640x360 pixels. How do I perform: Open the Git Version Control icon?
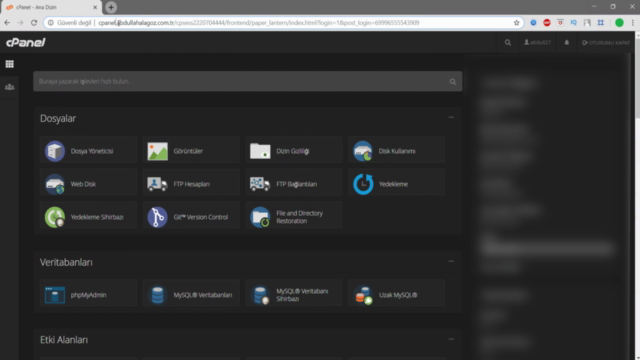tap(158, 217)
